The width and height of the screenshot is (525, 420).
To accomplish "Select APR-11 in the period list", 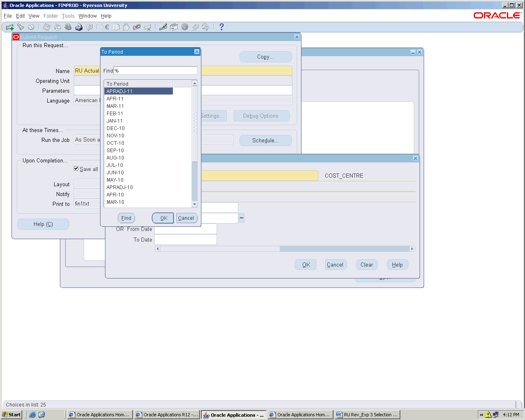I will tap(115, 99).
